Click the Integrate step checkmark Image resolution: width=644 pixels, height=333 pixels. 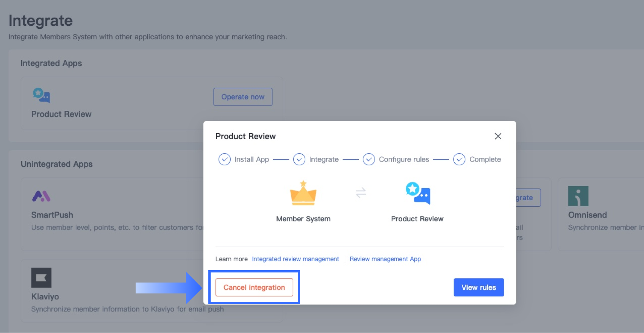299,159
